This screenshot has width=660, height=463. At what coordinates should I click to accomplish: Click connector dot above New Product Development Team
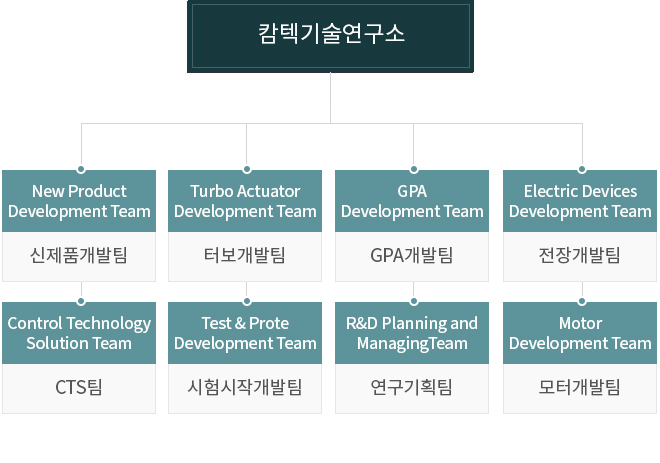[81, 170]
